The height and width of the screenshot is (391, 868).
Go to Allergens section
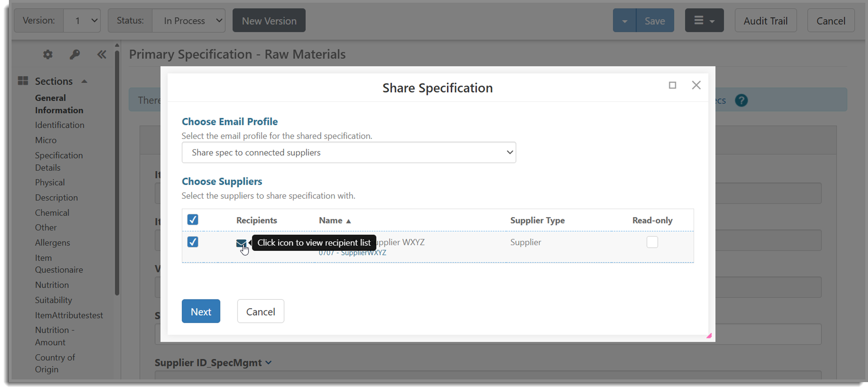(52, 242)
